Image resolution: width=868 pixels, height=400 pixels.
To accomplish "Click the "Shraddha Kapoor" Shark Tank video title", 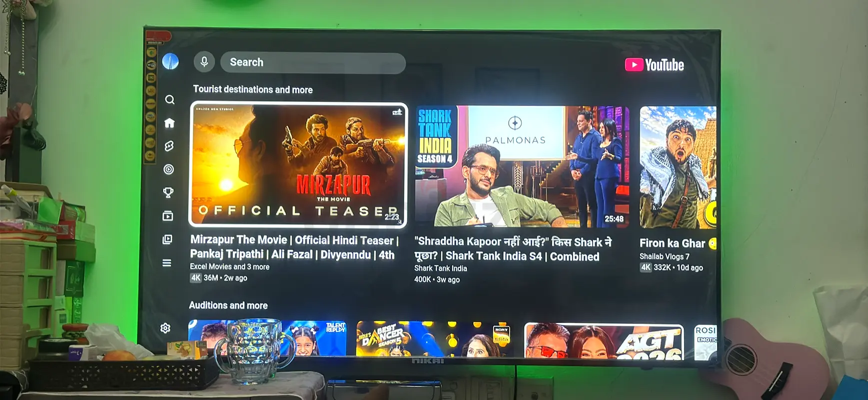I will tap(513, 249).
